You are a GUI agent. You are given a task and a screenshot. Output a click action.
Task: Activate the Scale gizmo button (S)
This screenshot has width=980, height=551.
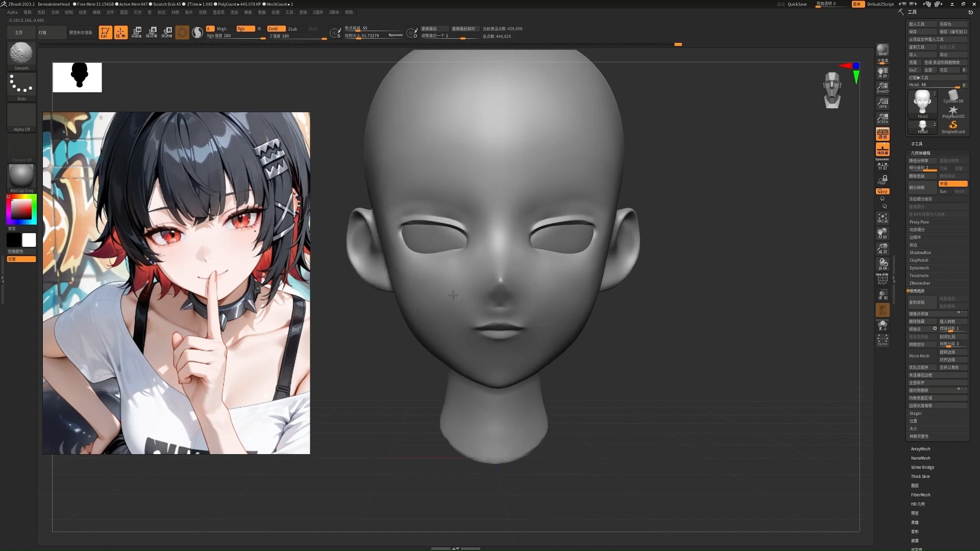152,33
